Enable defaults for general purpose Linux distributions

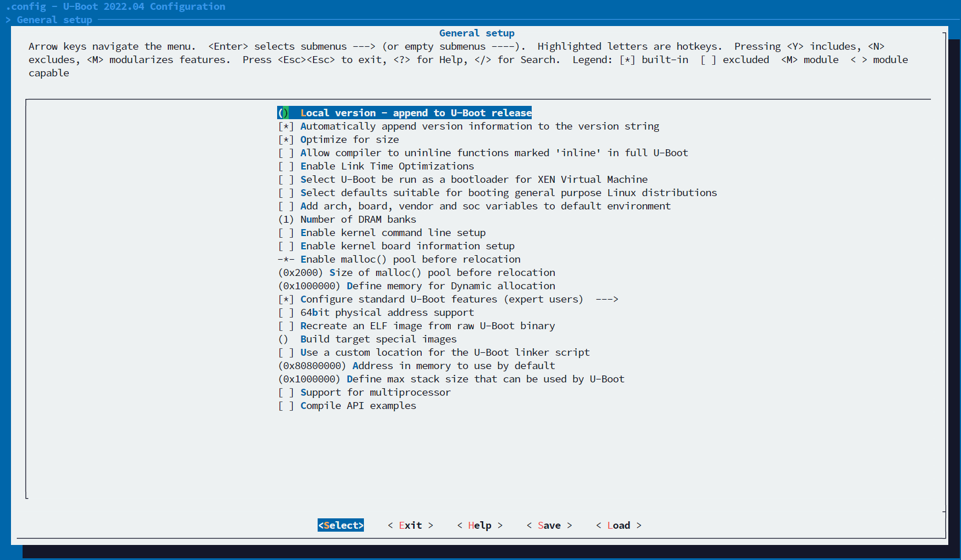click(x=498, y=193)
